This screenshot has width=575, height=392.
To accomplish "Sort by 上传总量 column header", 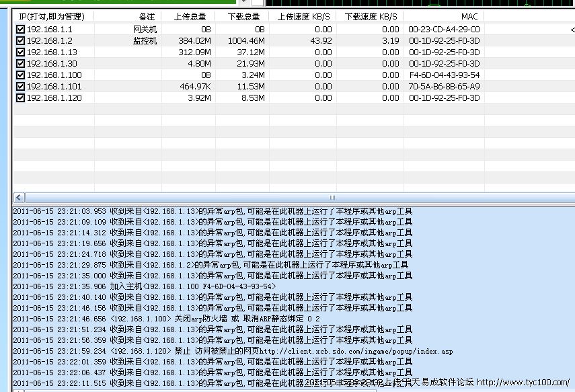I will pyautogui.click(x=190, y=16).
